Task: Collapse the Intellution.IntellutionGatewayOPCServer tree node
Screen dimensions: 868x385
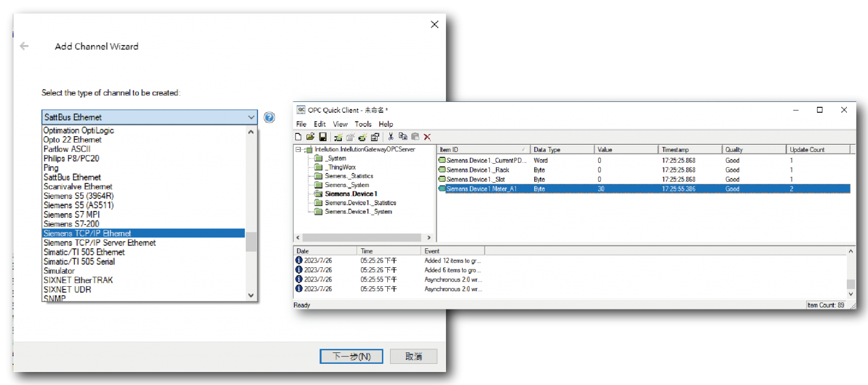Action: coord(298,150)
